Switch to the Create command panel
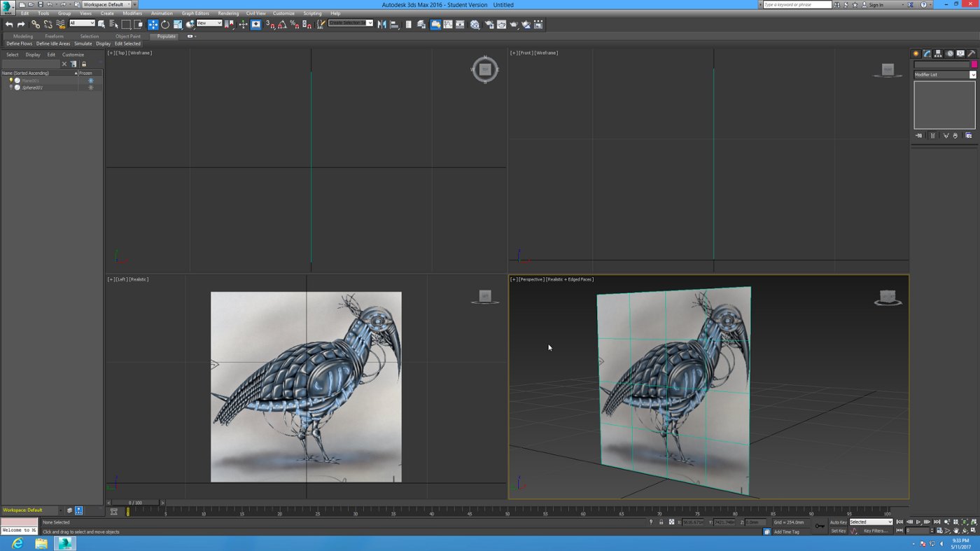 (916, 53)
